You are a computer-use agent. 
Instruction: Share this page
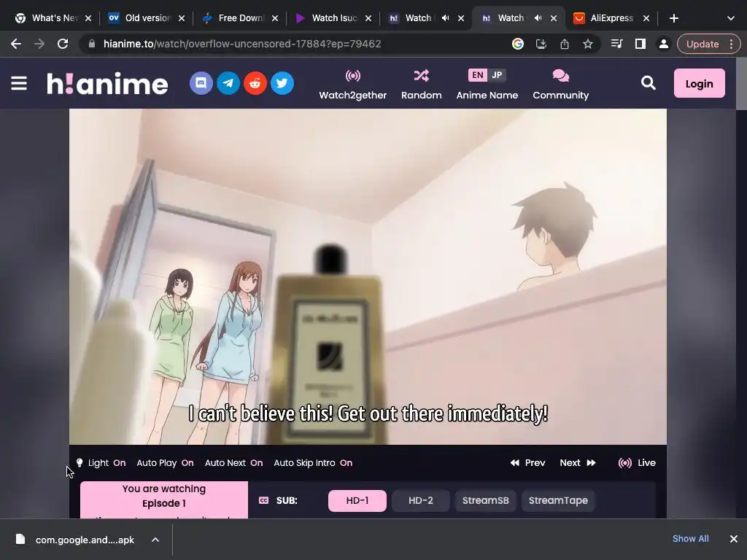[565, 44]
